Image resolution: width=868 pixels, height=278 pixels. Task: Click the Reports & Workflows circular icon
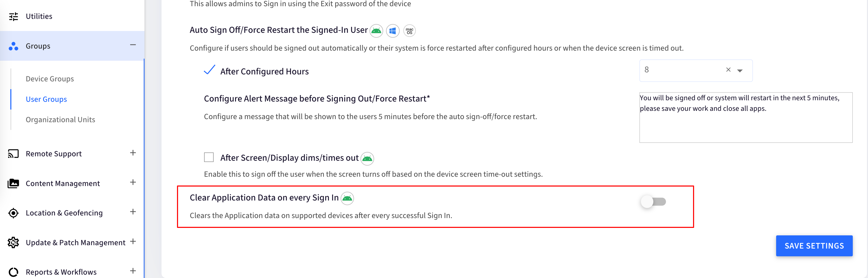point(13,272)
